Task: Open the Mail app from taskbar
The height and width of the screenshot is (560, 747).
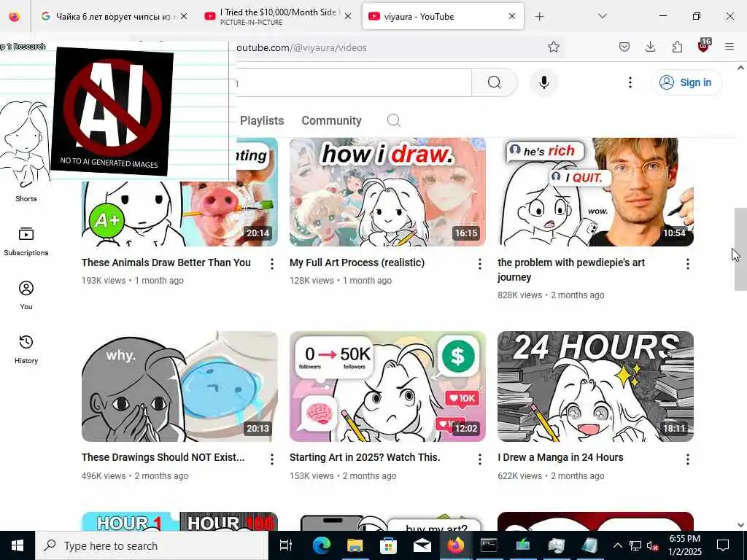Action: [422, 545]
